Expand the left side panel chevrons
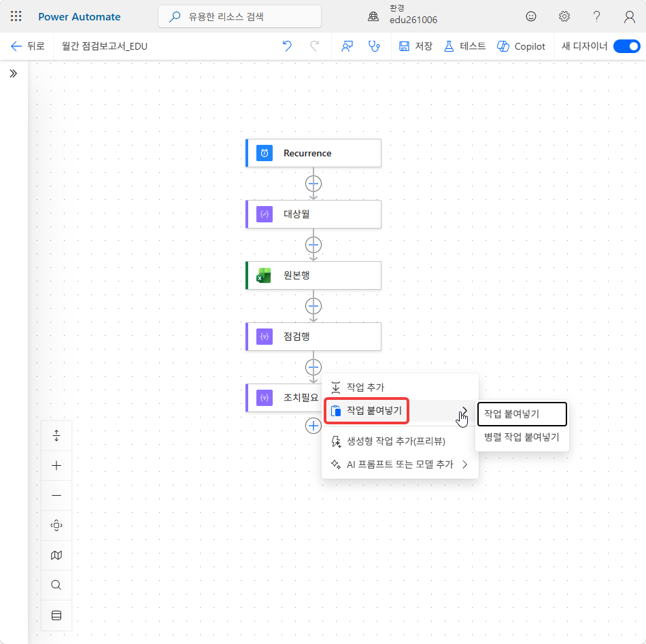The width and height of the screenshot is (646, 644). click(14, 73)
